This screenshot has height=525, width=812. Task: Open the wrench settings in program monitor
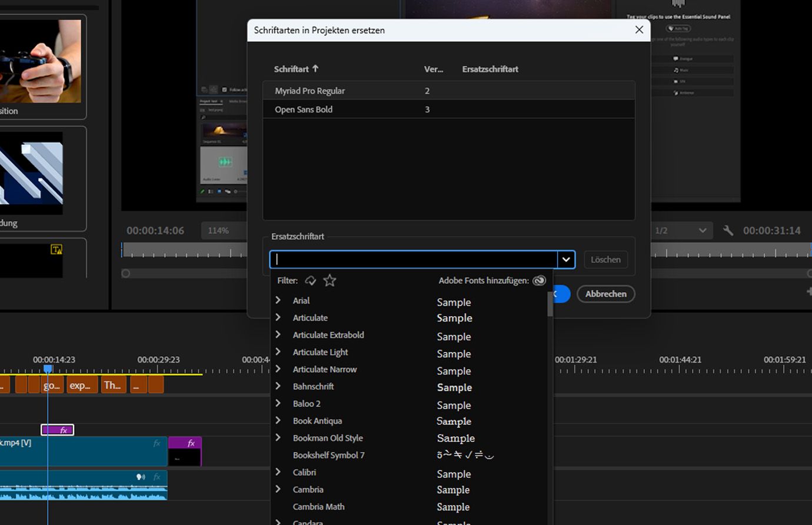point(728,230)
